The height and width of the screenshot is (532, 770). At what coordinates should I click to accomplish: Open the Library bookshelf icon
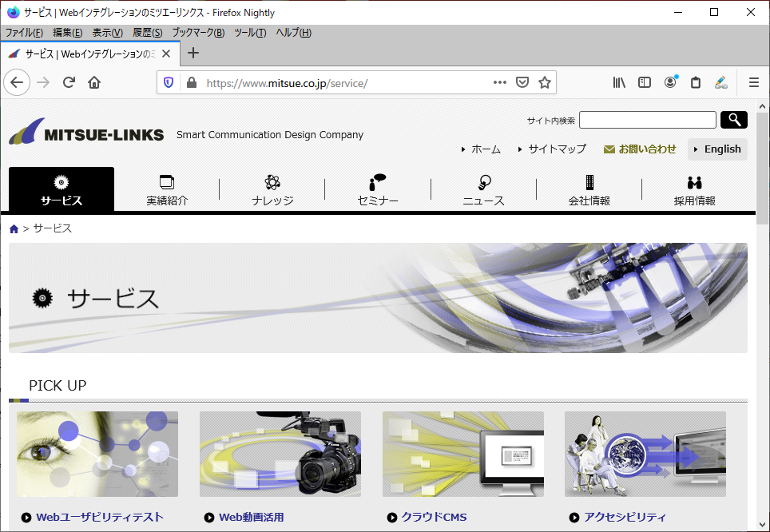[x=619, y=82]
